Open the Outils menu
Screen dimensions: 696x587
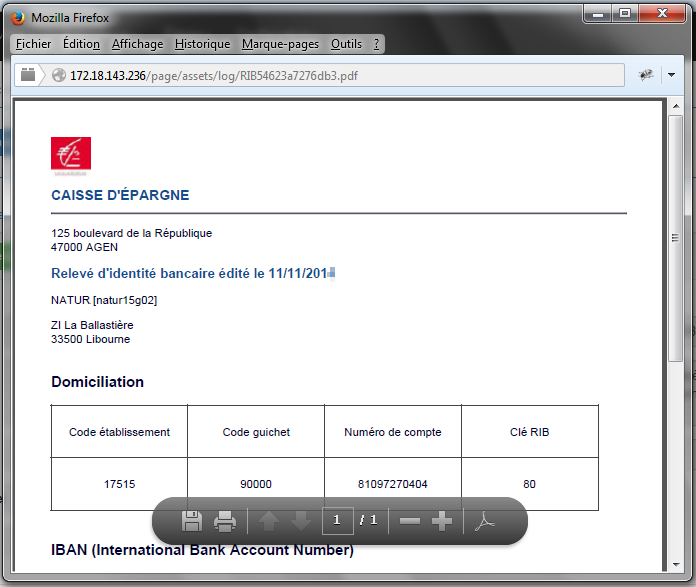coord(346,44)
